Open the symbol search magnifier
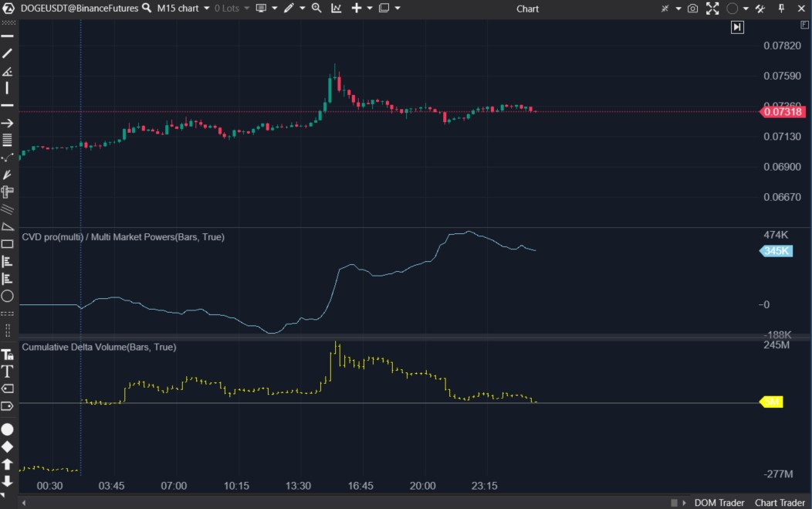Screen dimensions: 812x509 point(147,8)
